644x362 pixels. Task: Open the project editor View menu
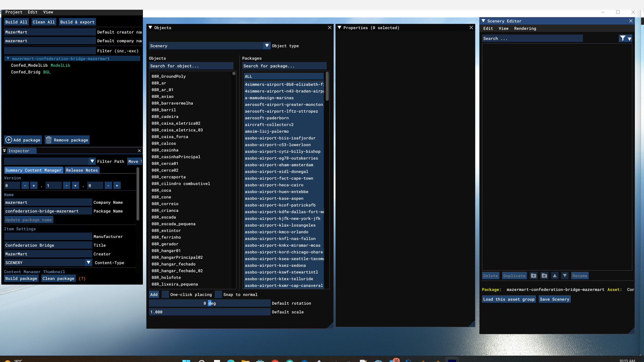click(x=48, y=12)
